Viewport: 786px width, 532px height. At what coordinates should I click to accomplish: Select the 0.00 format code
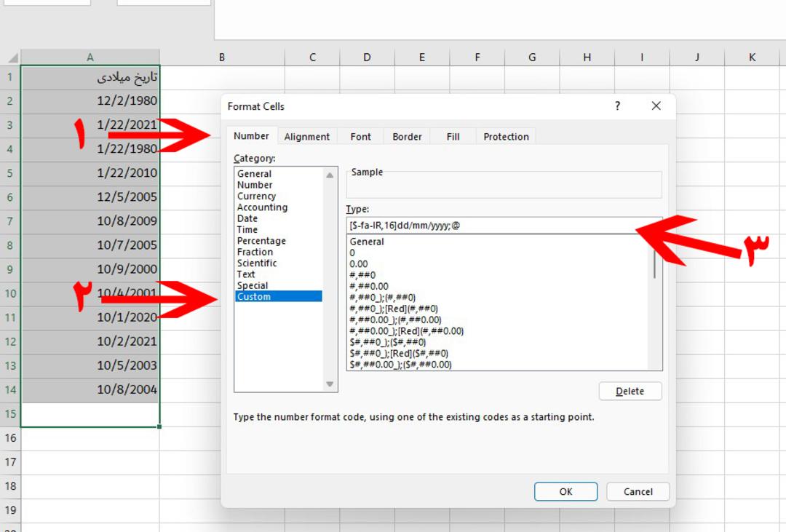point(358,263)
